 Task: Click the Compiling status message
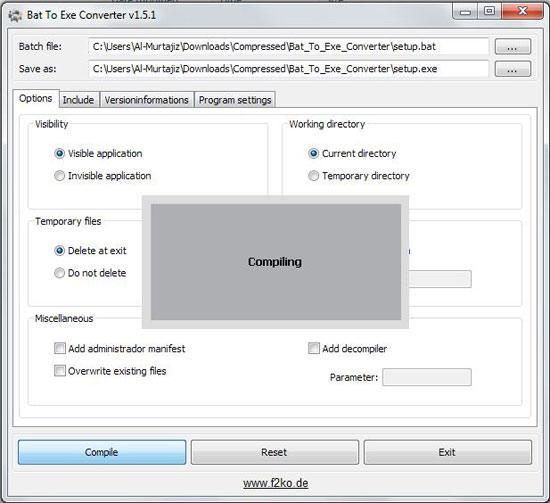pos(275,262)
